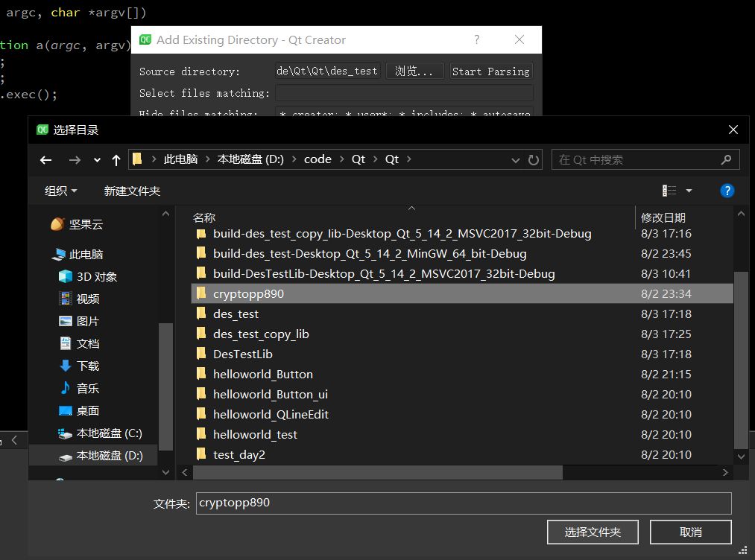The height and width of the screenshot is (560, 755).
Task: Expand recent locations dropdown arrow
Action: tap(97, 159)
